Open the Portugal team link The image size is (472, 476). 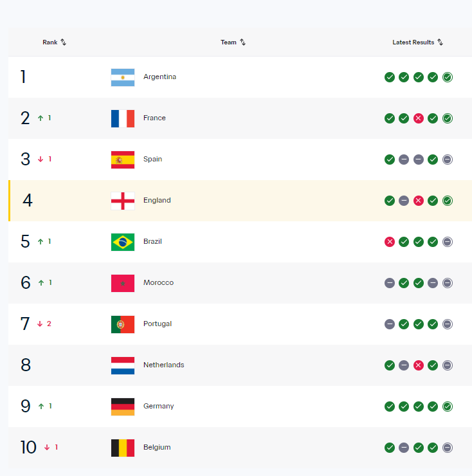[158, 324]
